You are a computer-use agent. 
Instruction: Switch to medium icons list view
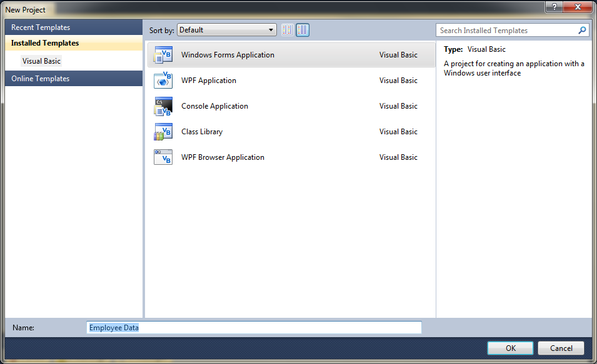(x=303, y=30)
